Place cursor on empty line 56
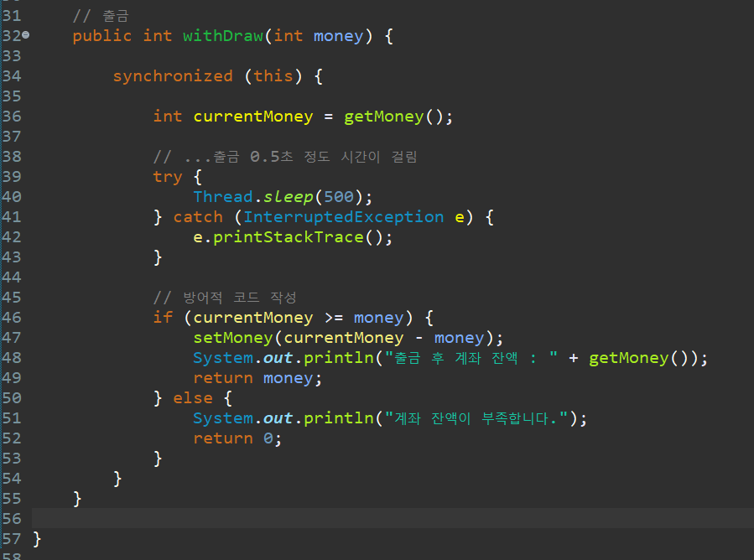The height and width of the screenshot is (560, 754). pos(393,519)
